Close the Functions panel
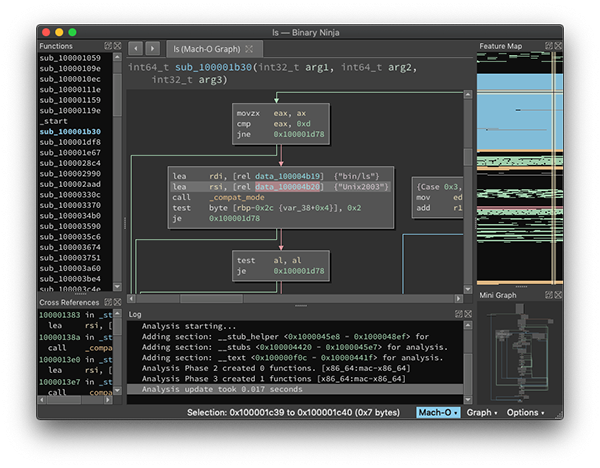This screenshot has height=468, width=600. pyautogui.click(x=116, y=47)
